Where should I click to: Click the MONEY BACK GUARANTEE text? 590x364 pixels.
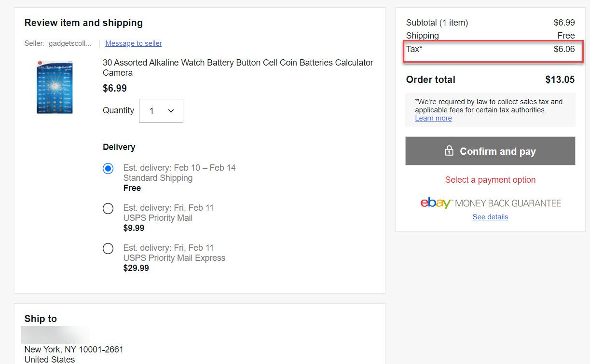[x=508, y=203]
